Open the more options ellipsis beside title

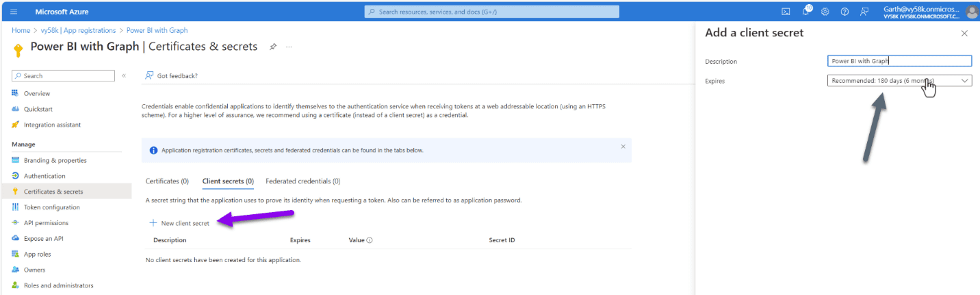pyautogui.click(x=289, y=47)
